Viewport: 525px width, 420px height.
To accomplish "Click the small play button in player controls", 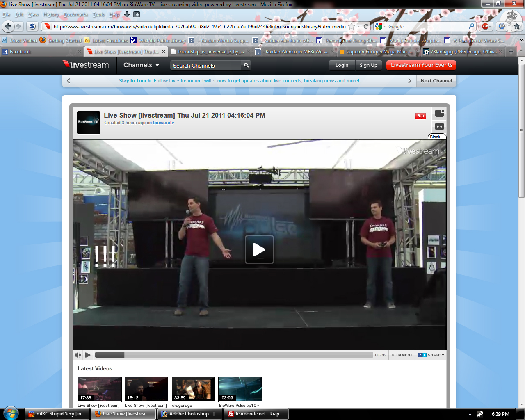I will (x=88, y=355).
